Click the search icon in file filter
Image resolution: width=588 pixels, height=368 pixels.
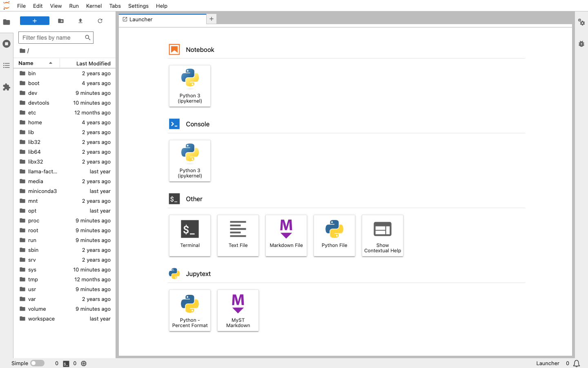point(87,38)
